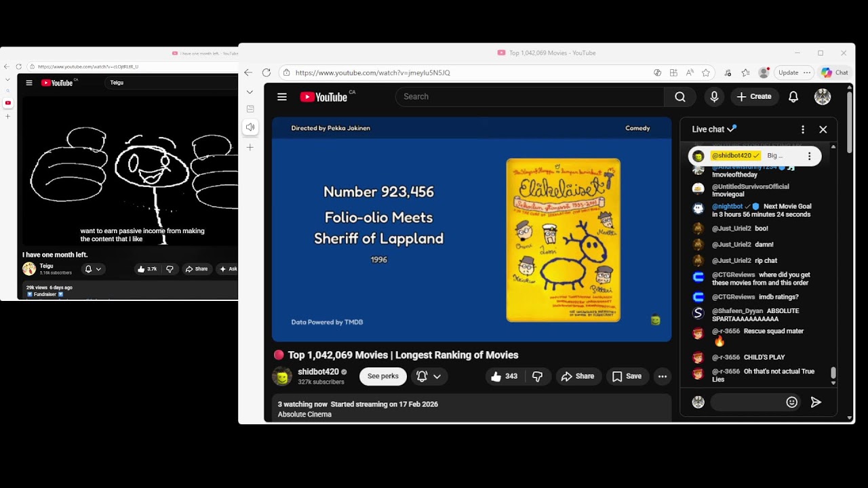The image size is (868, 488).
Task: Go back in the back browser window
Action: (6, 66)
